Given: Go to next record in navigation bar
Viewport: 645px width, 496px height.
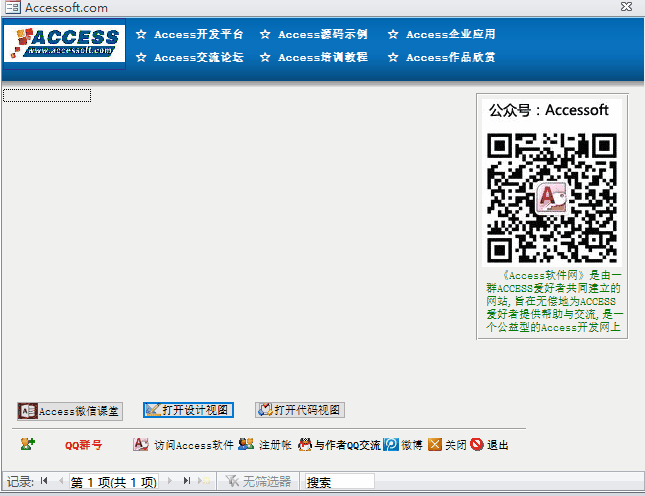Looking at the screenshot, I should (169, 480).
